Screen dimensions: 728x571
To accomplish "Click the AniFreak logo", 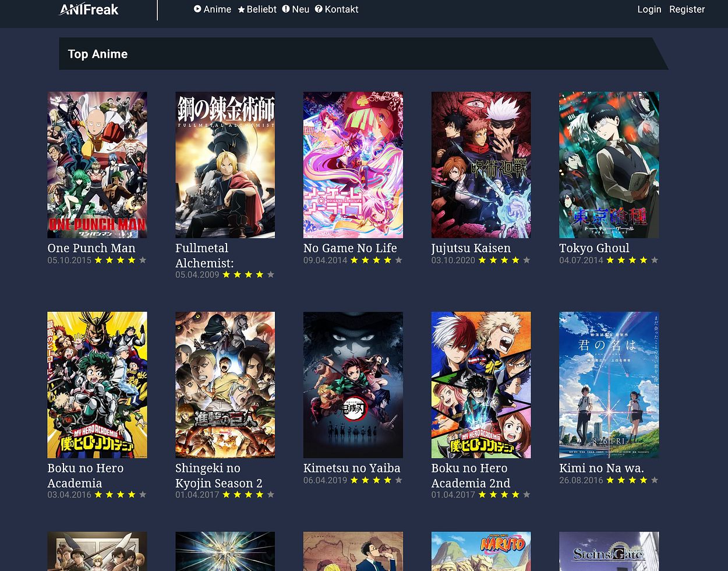I will pyautogui.click(x=89, y=9).
